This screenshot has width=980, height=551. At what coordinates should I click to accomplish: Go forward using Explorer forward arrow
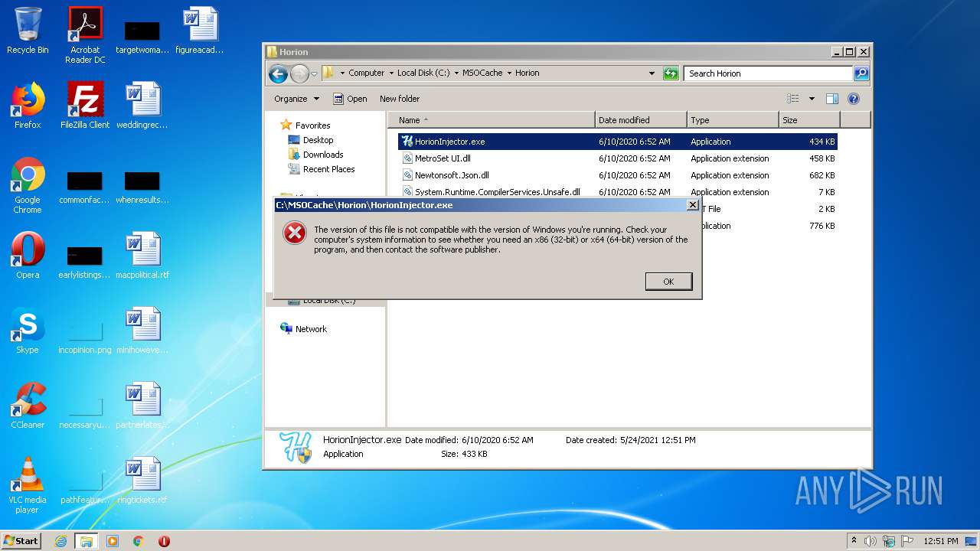point(299,73)
